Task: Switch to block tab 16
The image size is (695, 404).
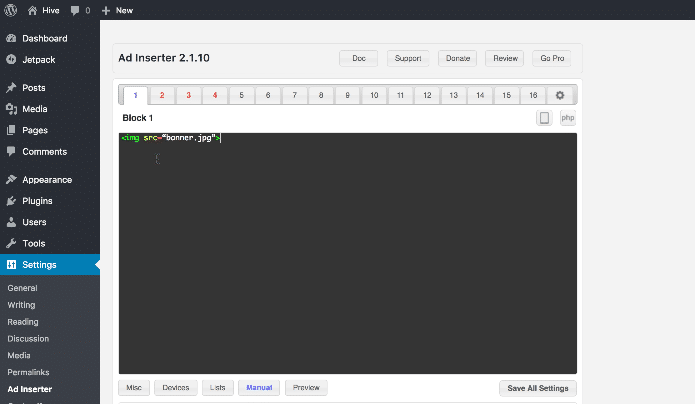Action: click(x=533, y=95)
